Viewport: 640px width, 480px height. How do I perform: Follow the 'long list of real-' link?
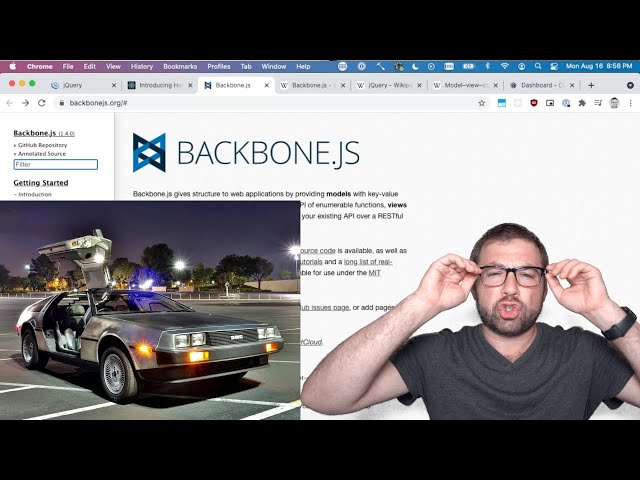pos(368,262)
